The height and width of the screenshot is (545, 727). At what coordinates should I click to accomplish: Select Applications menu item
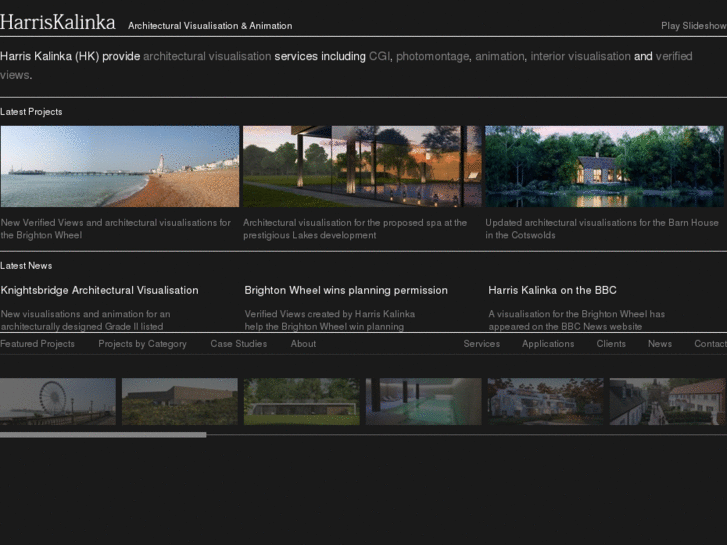[x=548, y=344]
